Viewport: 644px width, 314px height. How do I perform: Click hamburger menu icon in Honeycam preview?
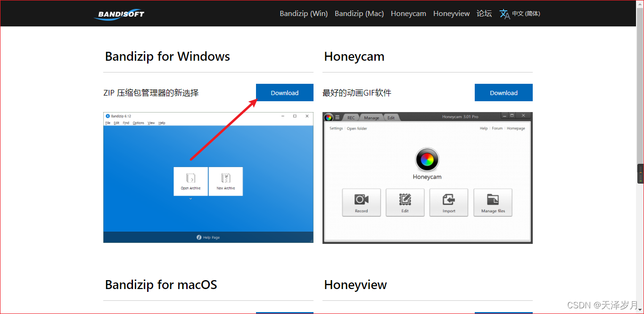coord(338,117)
